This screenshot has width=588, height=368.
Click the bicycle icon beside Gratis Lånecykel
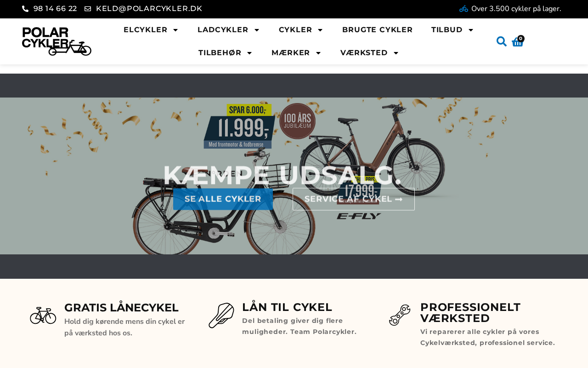(x=43, y=316)
